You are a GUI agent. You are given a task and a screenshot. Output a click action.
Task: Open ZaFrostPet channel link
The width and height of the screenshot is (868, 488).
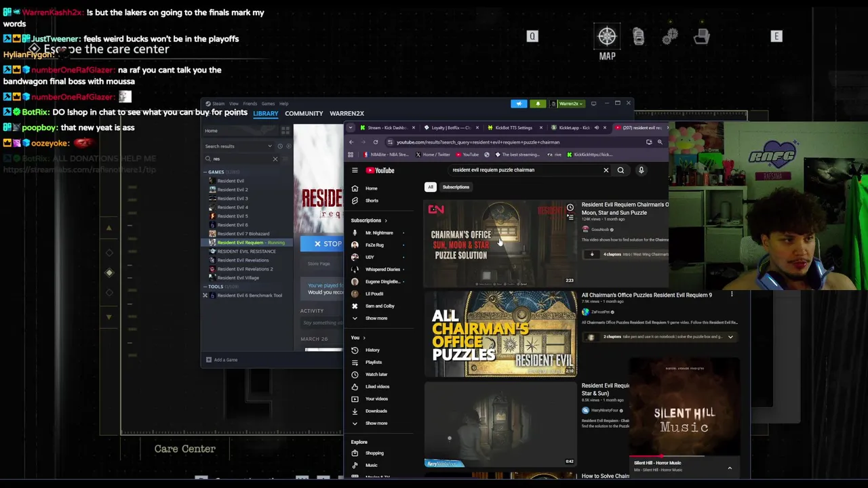tap(599, 312)
